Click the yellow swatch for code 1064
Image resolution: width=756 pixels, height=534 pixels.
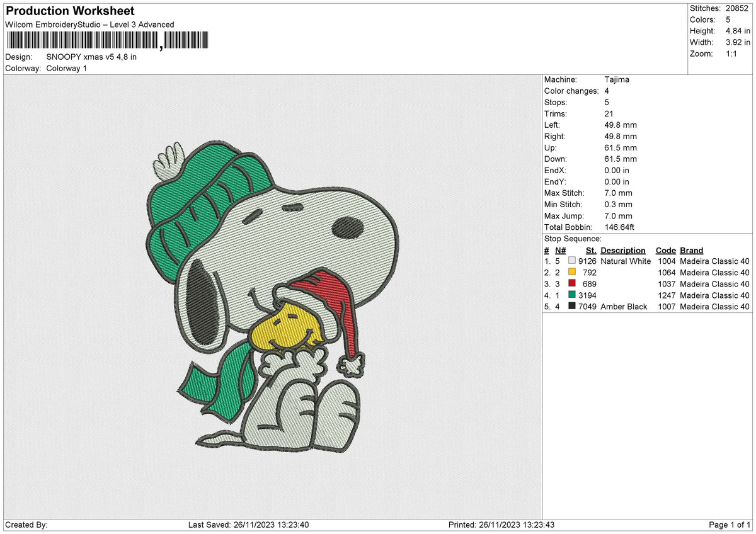tap(572, 273)
